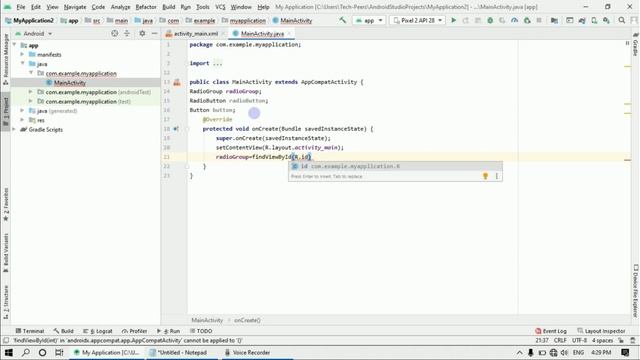Click the gutter icon beside MainActivity class line
Screen dimensions: 640x360
[177, 82]
